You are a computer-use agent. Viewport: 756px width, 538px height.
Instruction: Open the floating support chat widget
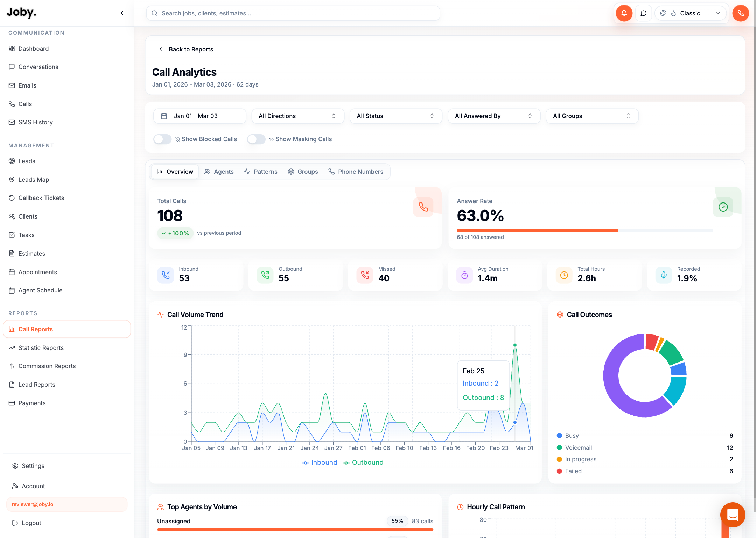(733, 515)
